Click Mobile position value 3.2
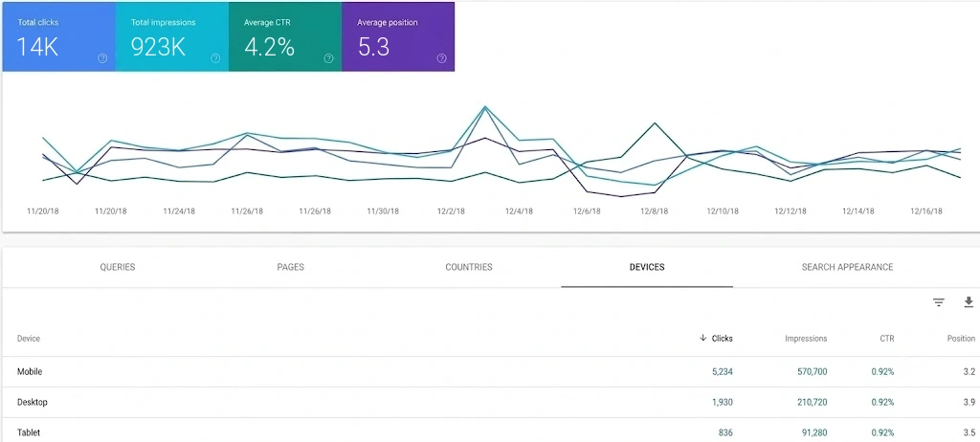The height and width of the screenshot is (442, 980). pos(969,372)
